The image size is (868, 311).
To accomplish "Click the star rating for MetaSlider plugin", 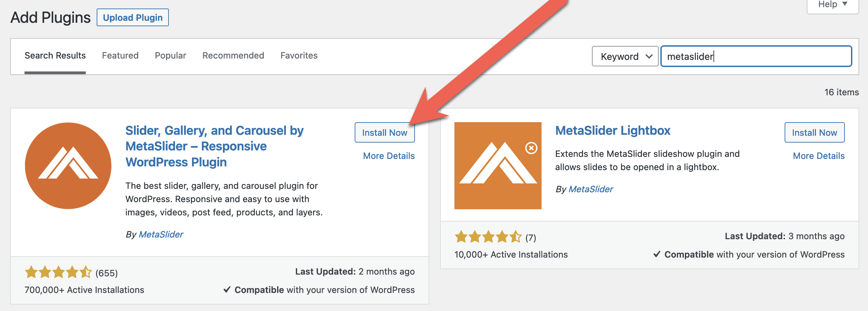I will (58, 273).
